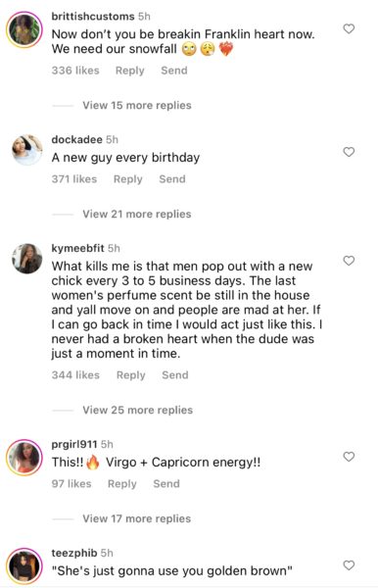378x588 pixels.
Task: Heart teezphib's golden brown comment
Action: 349,565
